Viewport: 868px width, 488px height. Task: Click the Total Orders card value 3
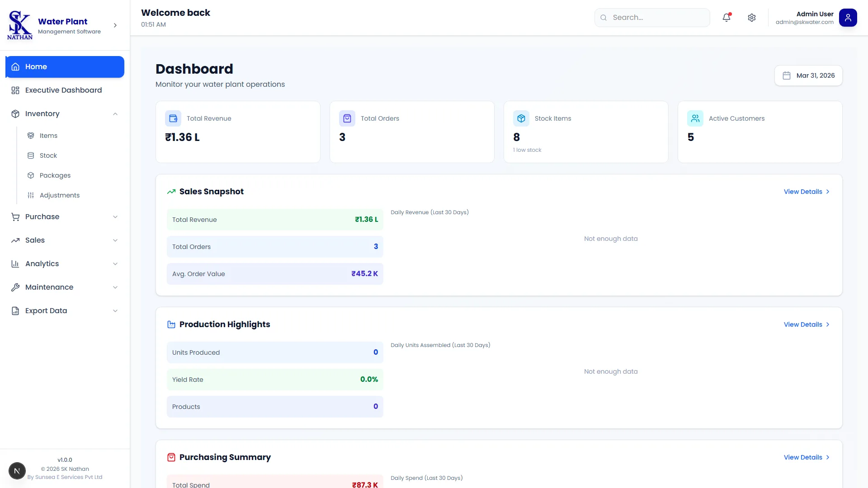[342, 137]
